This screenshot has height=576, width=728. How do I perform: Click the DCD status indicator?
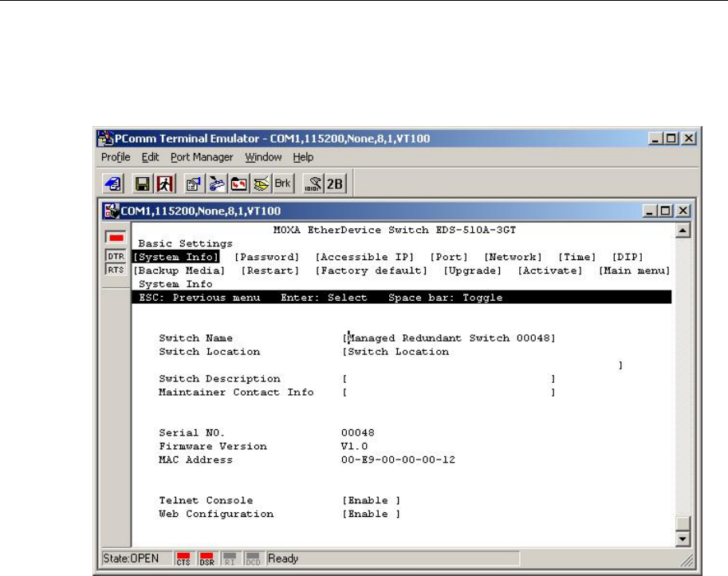tap(253, 558)
